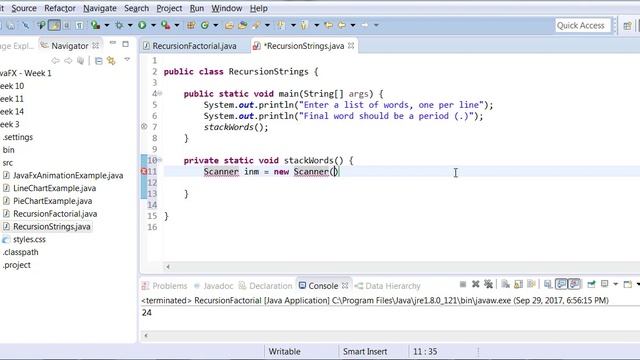Collapse main method fold on line 4
The width and height of the screenshot is (640, 360).
(160, 93)
